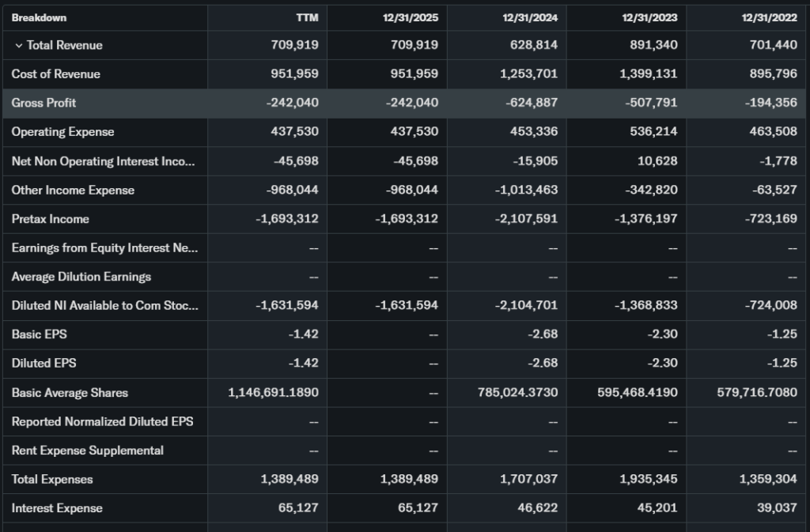The image size is (810, 532).
Task: Click the Breakdown column header
Action: pyautogui.click(x=39, y=17)
